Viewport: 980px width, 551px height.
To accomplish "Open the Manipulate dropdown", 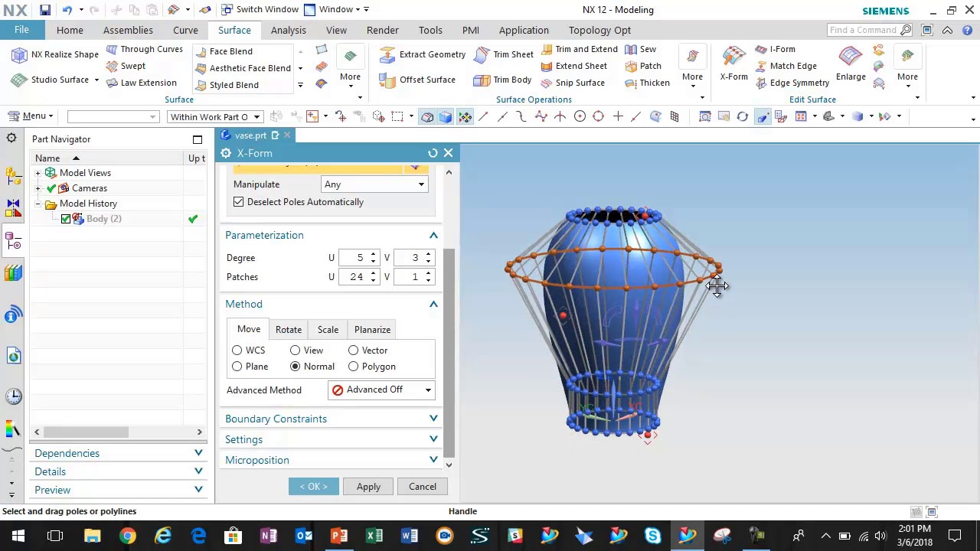I will tap(374, 184).
